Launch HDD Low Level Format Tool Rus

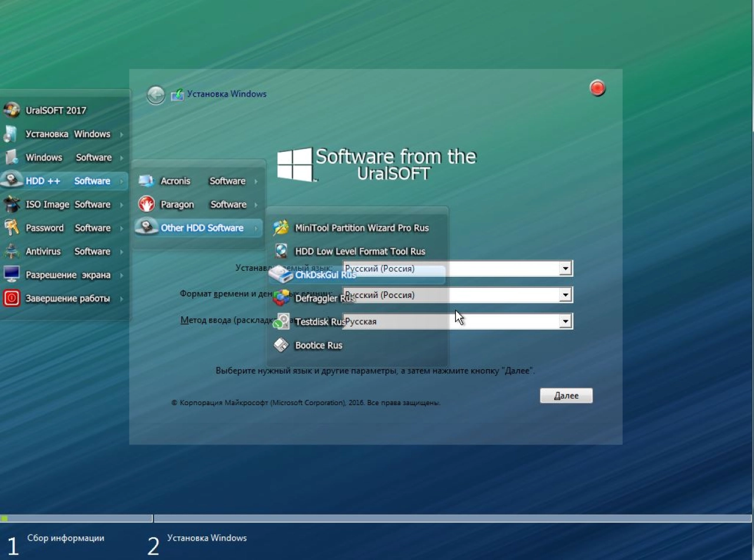357,251
